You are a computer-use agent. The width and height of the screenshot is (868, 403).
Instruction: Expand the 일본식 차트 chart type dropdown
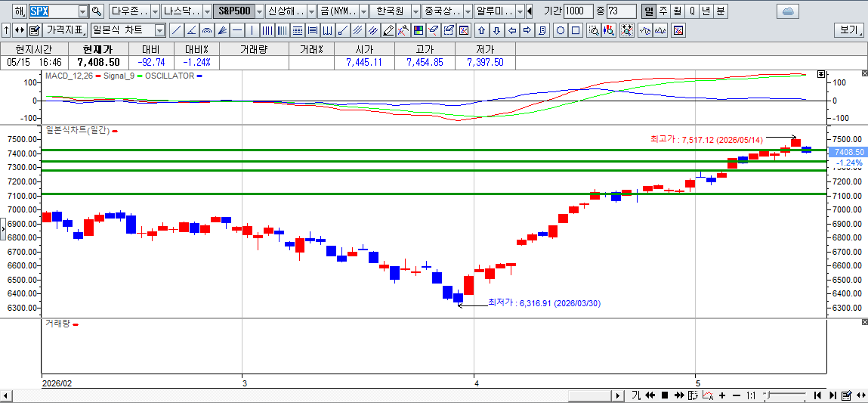(159, 30)
